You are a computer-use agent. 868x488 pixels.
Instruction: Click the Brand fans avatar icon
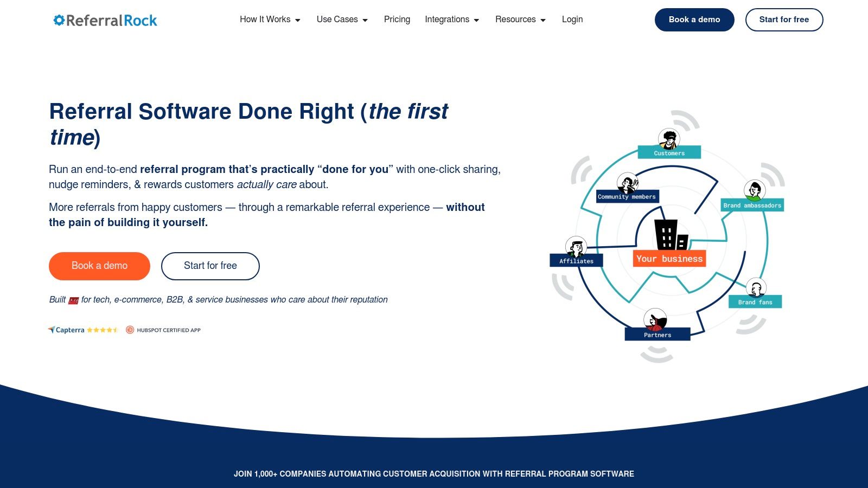(x=756, y=288)
